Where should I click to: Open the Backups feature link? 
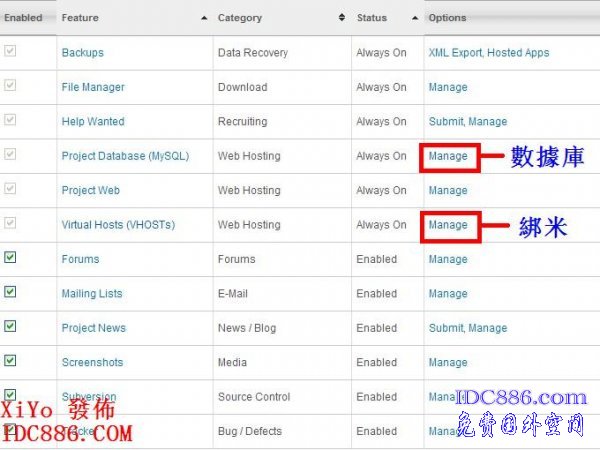82,53
